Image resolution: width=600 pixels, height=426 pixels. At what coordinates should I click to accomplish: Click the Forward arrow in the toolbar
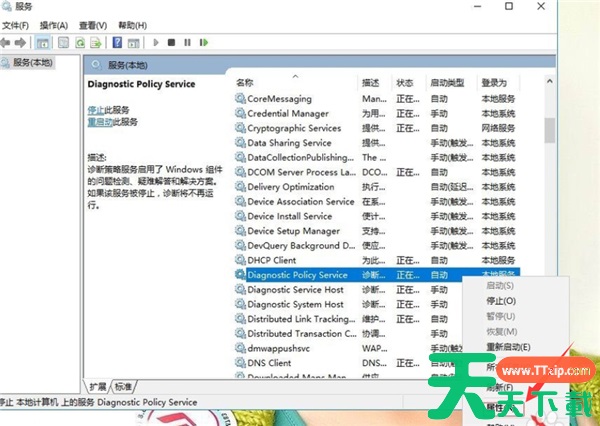[x=22, y=43]
